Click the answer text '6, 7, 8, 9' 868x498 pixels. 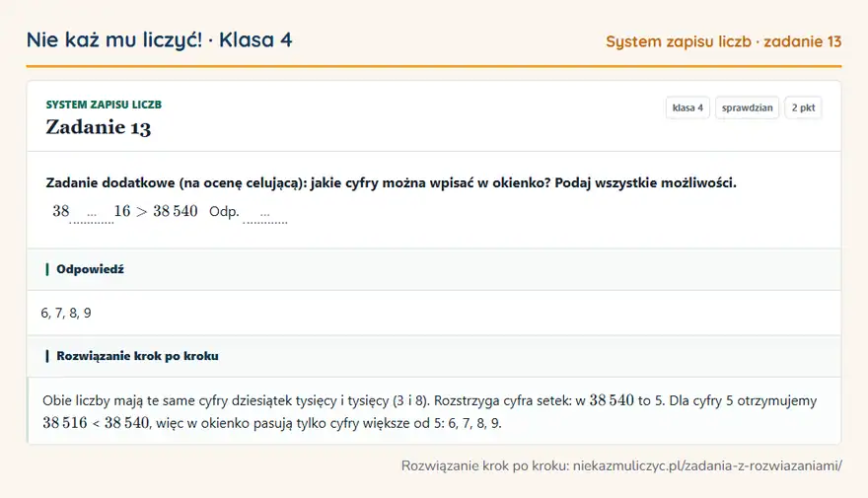coord(66,314)
